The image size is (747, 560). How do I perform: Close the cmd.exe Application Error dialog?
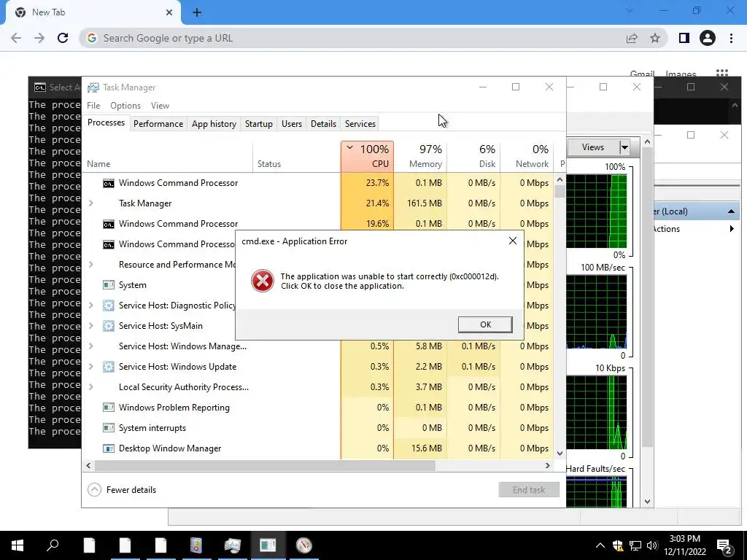point(513,241)
